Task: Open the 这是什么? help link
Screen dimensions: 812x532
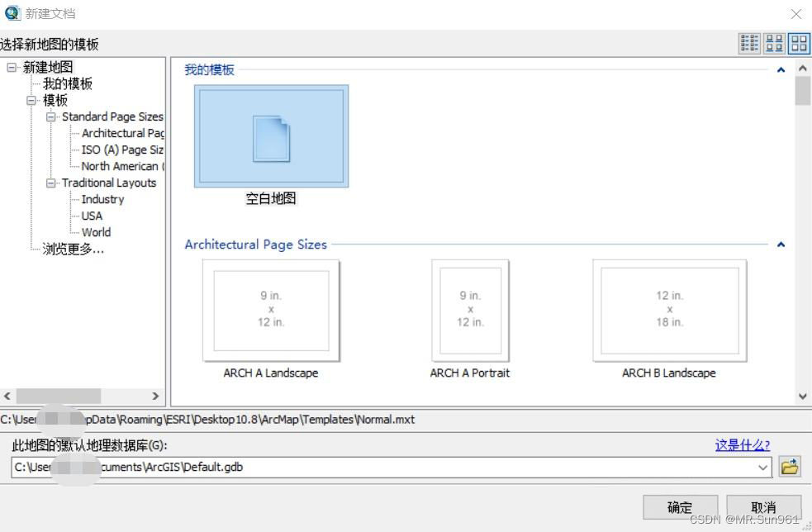Action: (742, 445)
